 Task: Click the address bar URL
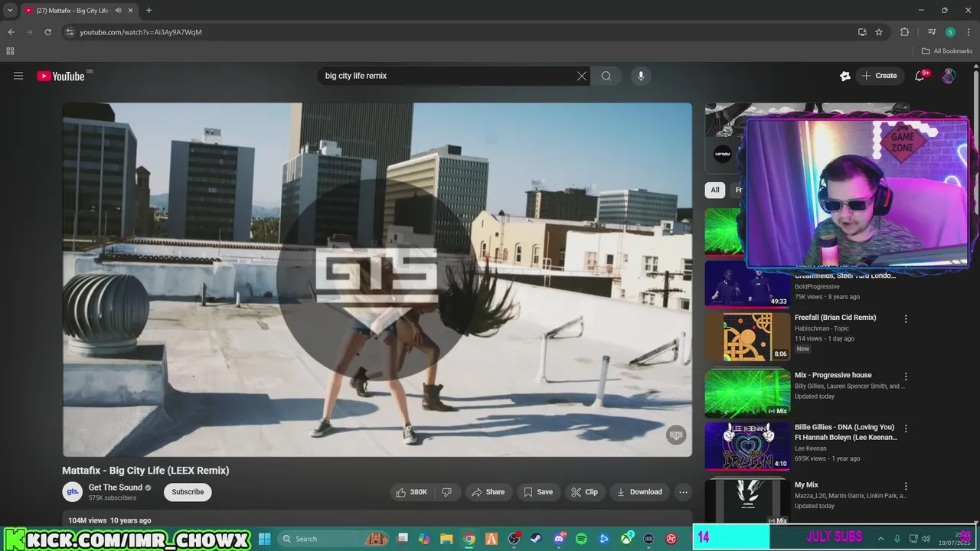[x=141, y=32]
